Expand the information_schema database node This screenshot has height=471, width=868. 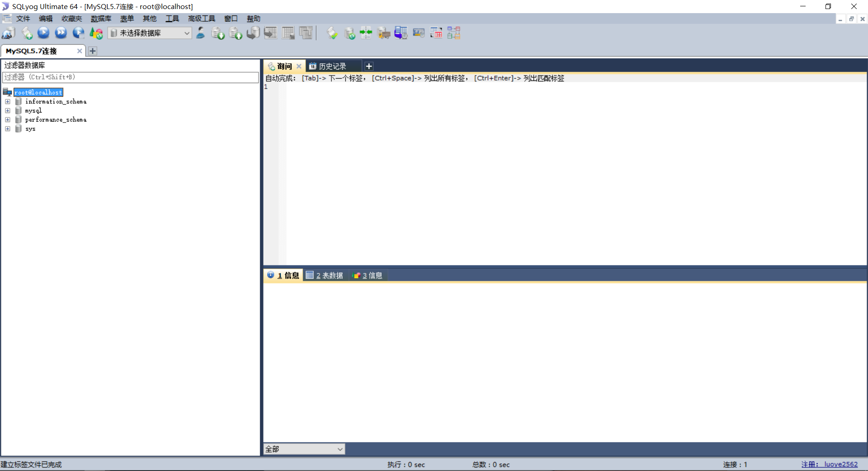[x=8, y=102]
